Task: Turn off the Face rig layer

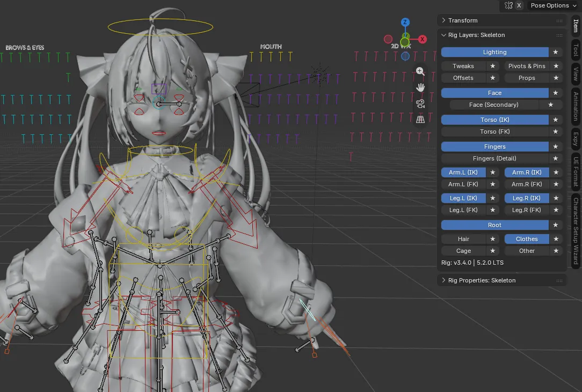Action: click(495, 93)
